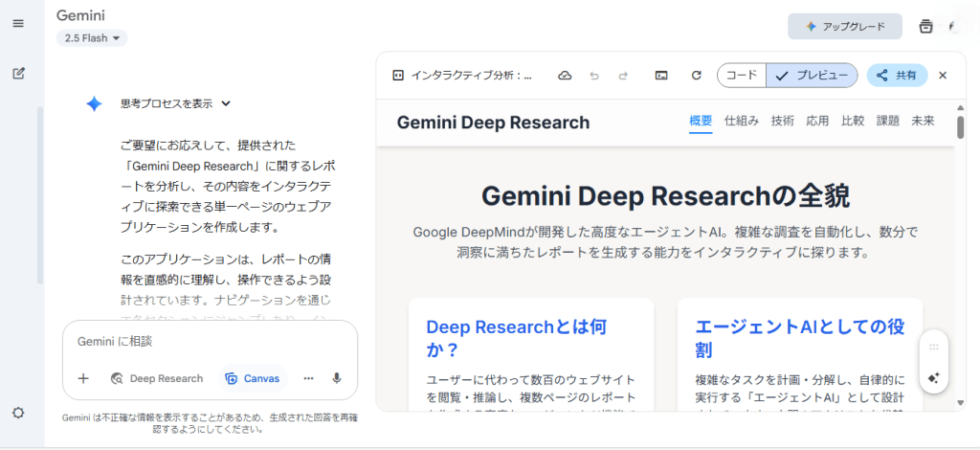
Task: Select the 技術 nav tab
Action: (x=783, y=122)
